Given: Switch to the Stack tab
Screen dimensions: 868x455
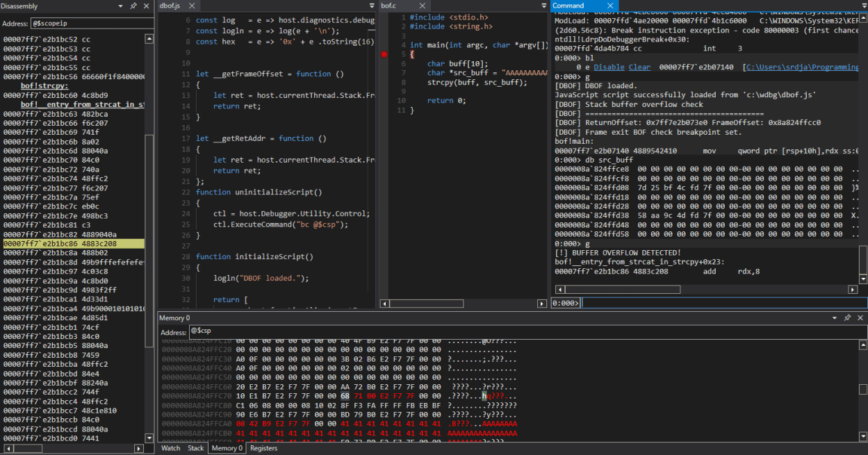Looking at the screenshot, I should (195, 448).
